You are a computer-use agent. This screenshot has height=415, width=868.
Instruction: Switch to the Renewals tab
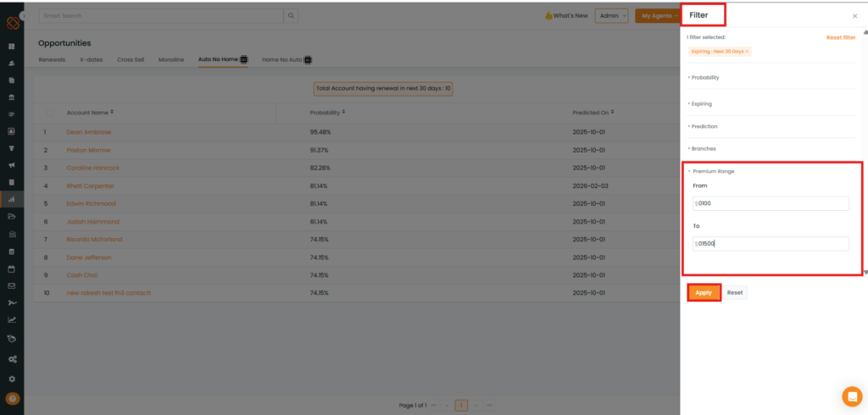(x=52, y=60)
